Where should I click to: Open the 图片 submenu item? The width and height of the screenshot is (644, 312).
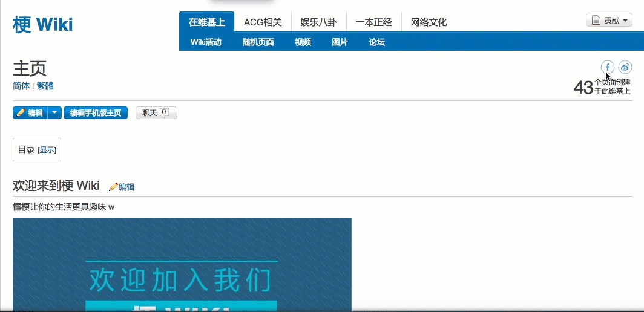340,42
